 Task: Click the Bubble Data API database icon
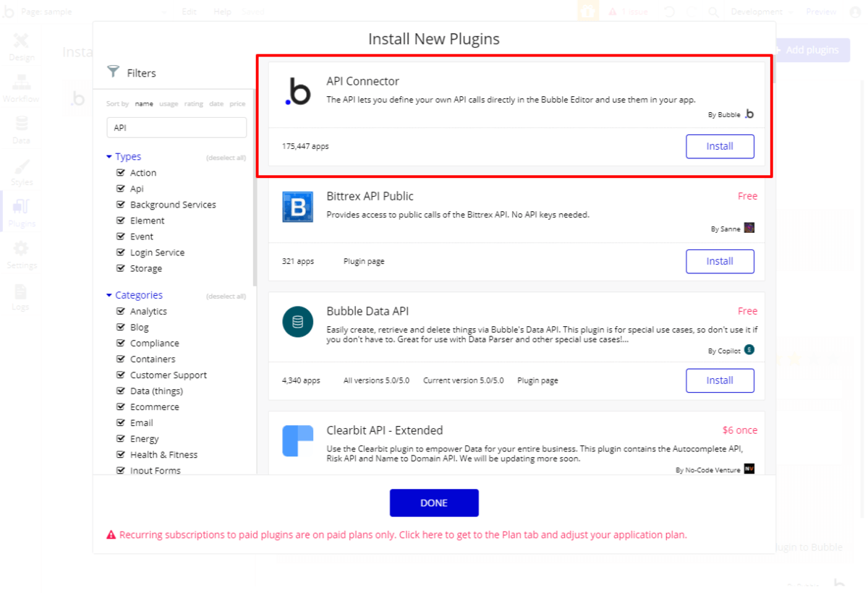pos(297,322)
